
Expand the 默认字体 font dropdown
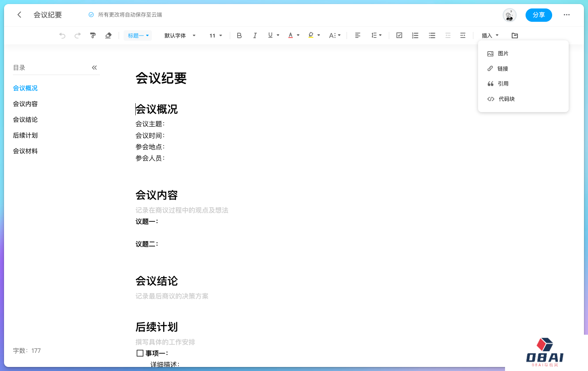click(180, 35)
